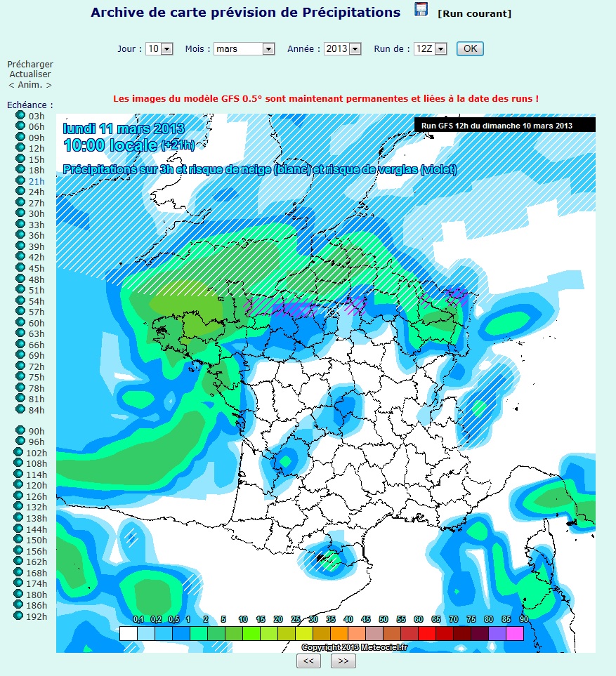Click the bullet icon beside 90h
This screenshot has width=616, height=676.
coord(20,430)
